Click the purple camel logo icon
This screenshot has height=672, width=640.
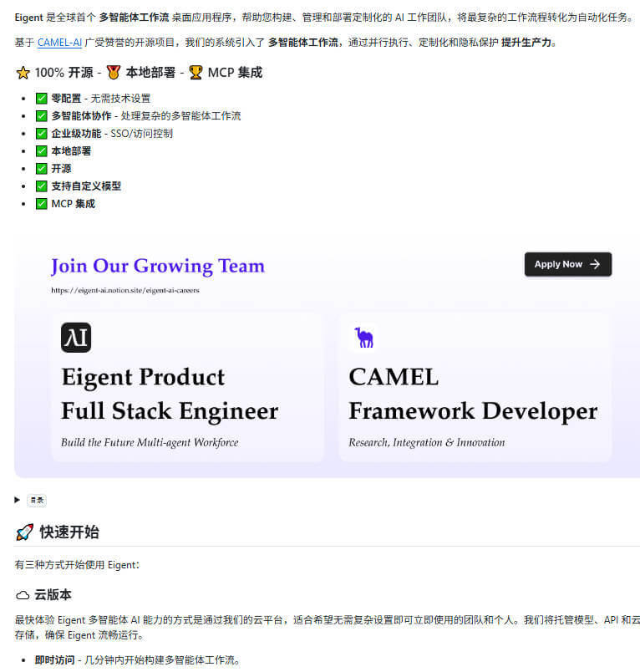pyautogui.click(x=363, y=338)
